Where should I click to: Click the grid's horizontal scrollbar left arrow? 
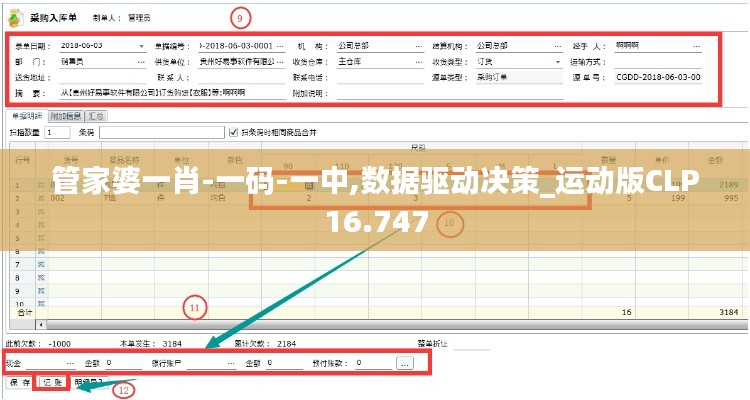click(x=41, y=325)
